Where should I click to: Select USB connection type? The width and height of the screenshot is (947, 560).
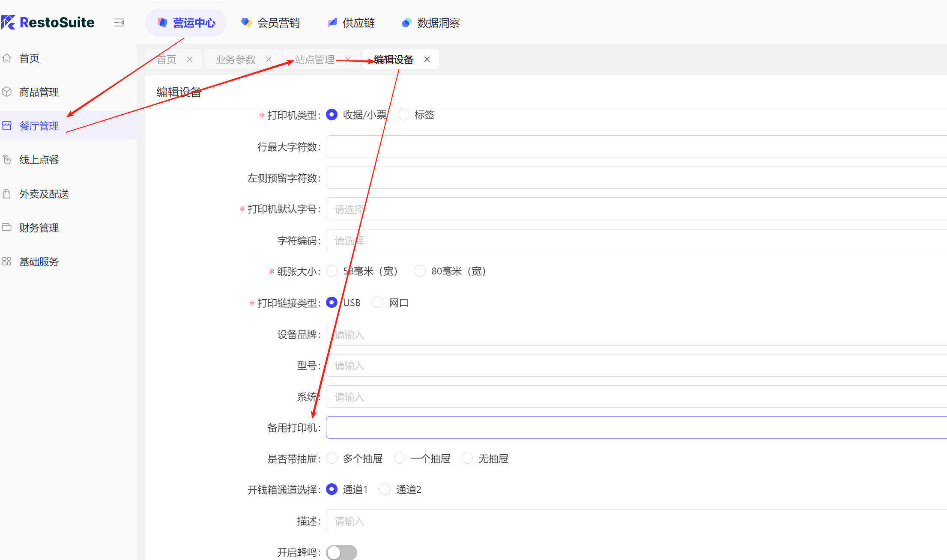click(x=332, y=303)
